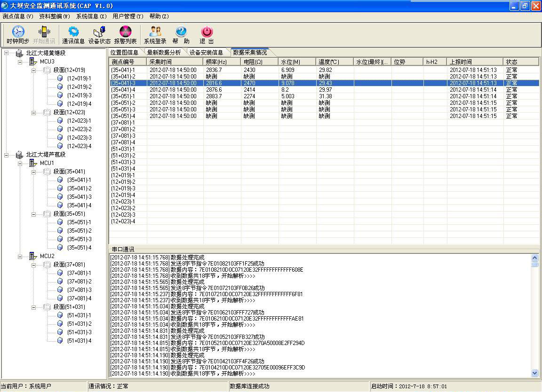Select the MCU1 device icon in tree
This screenshot has height=392, width=542.
click(x=33, y=163)
